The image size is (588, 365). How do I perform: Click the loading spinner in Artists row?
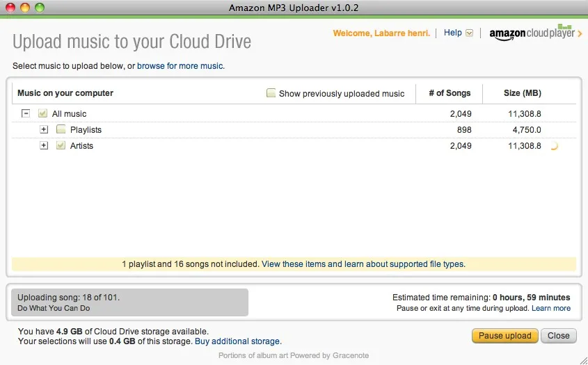pyautogui.click(x=554, y=146)
